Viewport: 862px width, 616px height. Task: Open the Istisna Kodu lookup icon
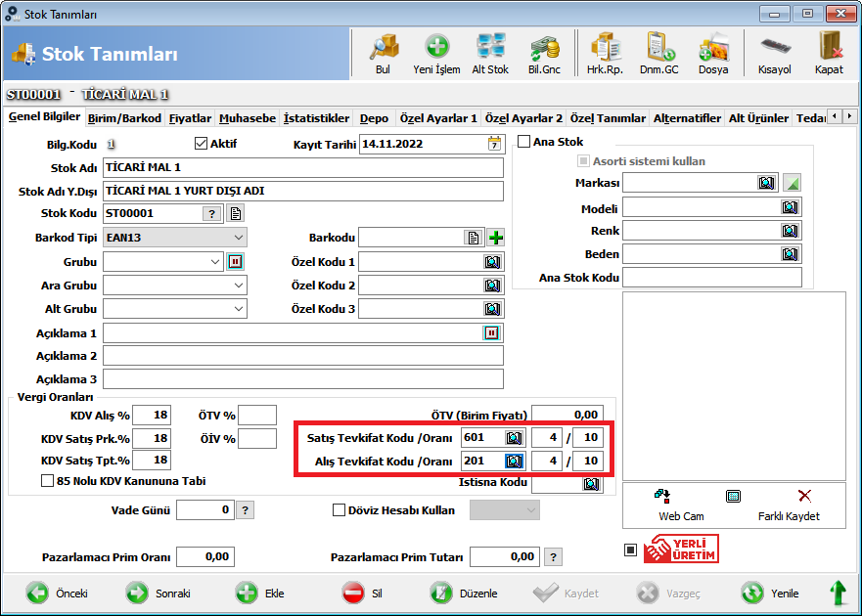coord(591,484)
